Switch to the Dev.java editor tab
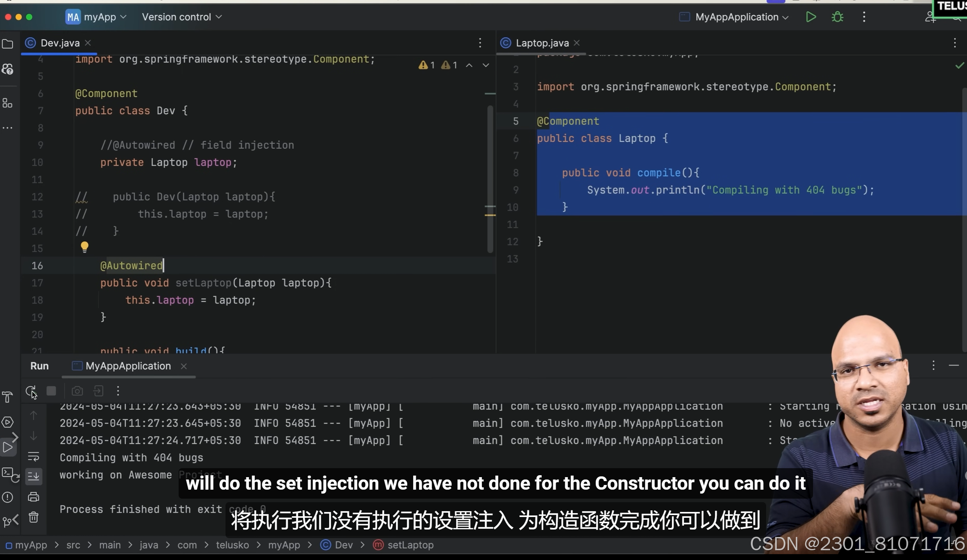Image resolution: width=967 pixels, height=560 pixels. [60, 43]
